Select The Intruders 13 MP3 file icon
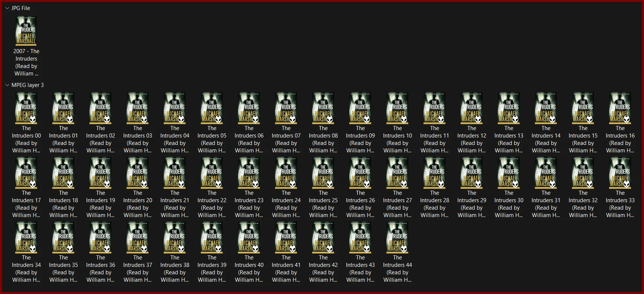644x294 pixels. tap(509, 108)
